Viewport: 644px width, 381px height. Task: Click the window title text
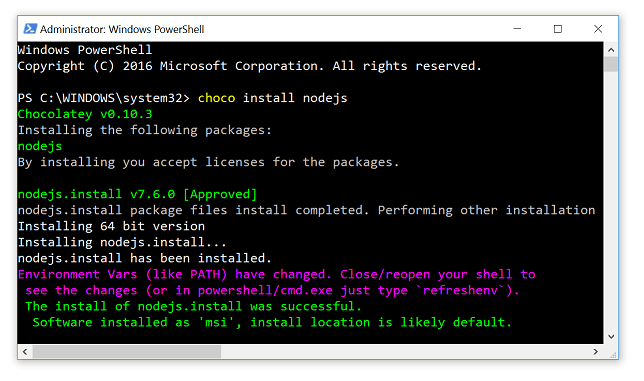pos(122,29)
